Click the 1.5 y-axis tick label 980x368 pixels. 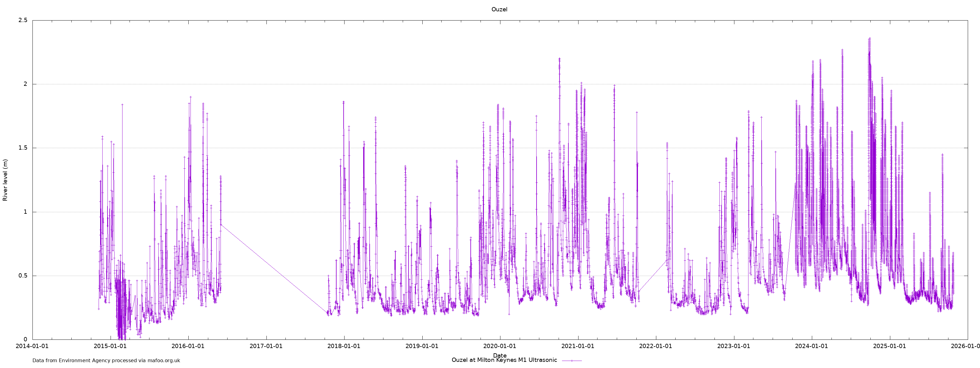(x=23, y=148)
